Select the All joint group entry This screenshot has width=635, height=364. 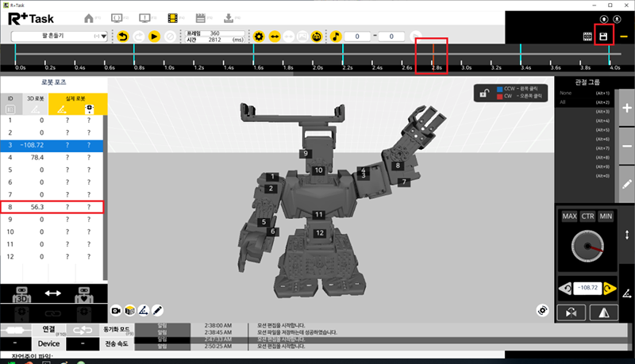563,102
